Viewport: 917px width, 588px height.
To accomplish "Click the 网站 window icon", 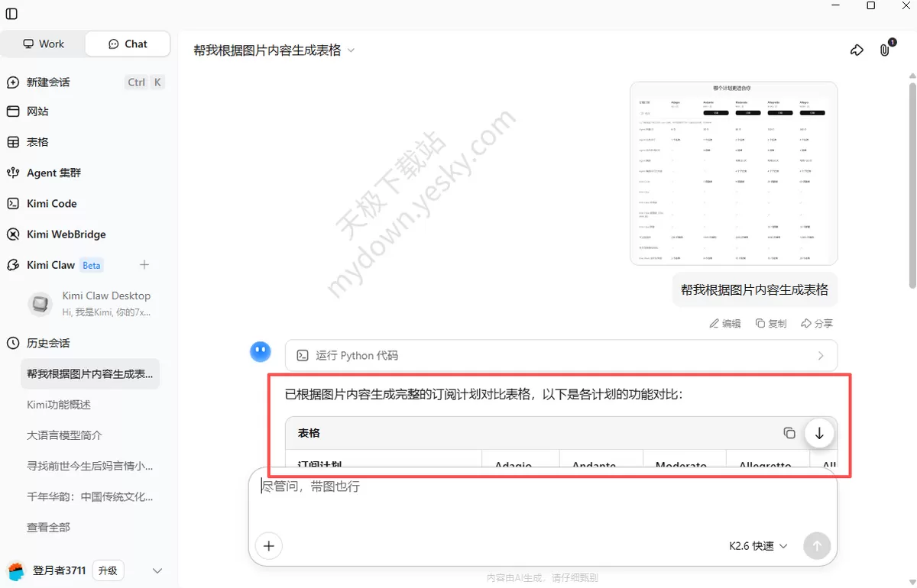I will [x=13, y=111].
